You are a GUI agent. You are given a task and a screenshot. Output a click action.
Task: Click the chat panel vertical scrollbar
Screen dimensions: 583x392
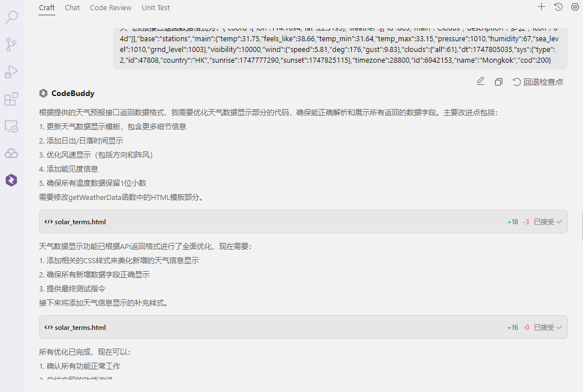pyautogui.click(x=581, y=227)
